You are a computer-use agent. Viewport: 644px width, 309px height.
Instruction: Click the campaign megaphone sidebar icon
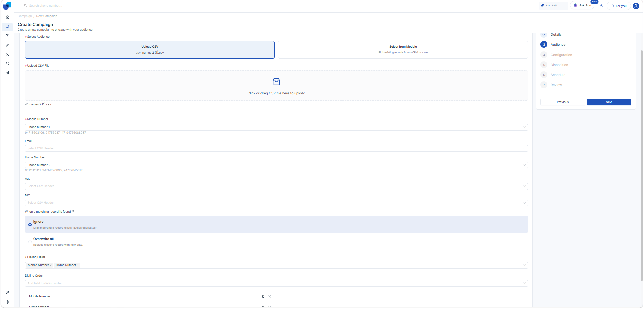point(7,27)
